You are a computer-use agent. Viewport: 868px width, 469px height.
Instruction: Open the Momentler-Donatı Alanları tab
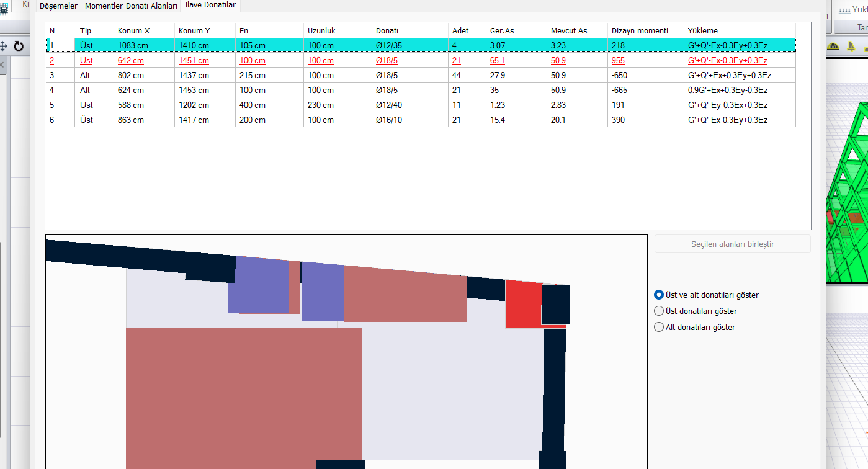[131, 6]
